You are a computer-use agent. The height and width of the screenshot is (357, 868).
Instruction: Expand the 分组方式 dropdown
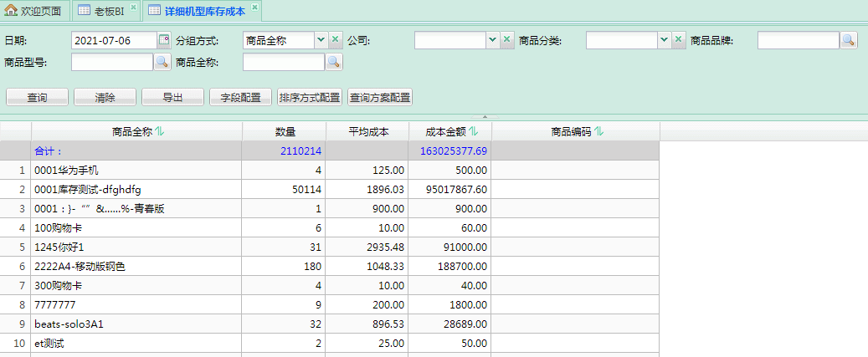point(321,40)
